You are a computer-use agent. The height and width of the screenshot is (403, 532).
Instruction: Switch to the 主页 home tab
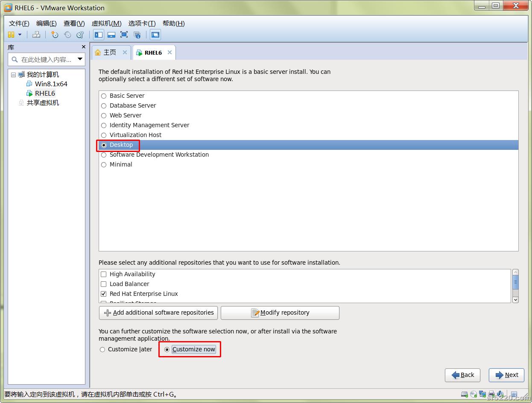pos(110,52)
